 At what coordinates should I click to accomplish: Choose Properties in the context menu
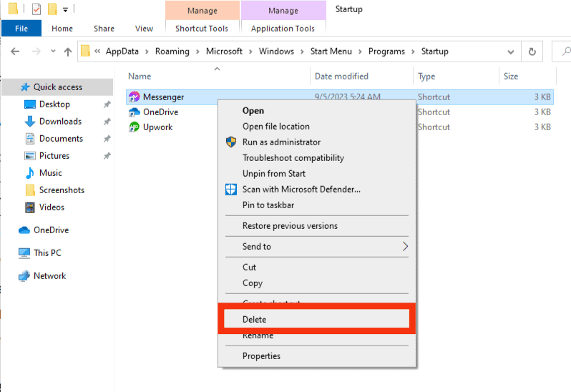(x=317, y=356)
